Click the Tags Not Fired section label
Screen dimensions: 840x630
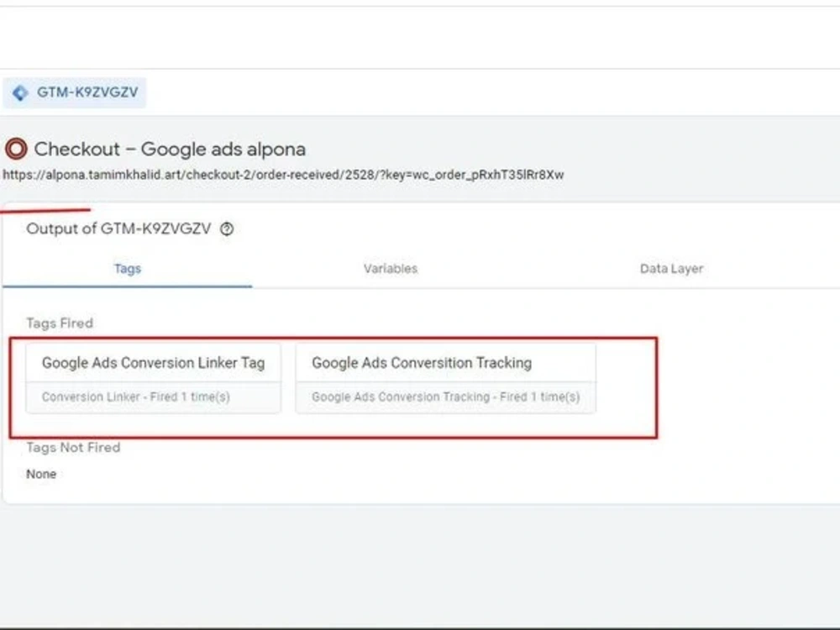73,448
